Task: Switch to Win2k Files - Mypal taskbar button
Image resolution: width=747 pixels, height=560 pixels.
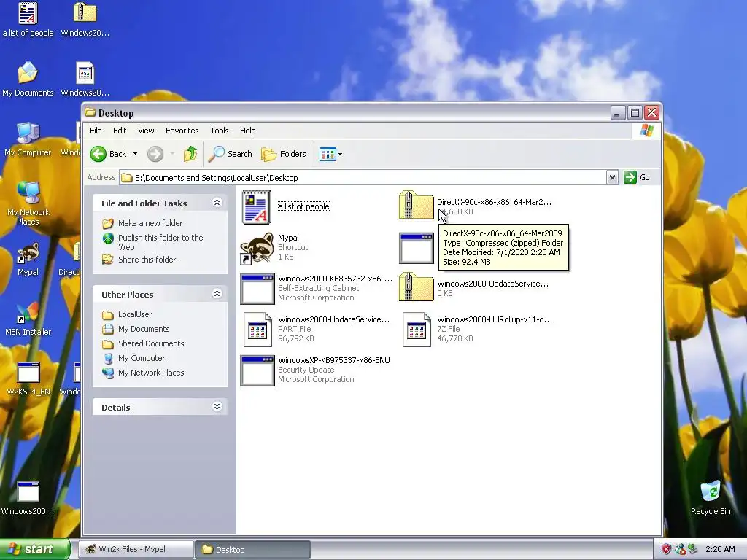Action: (136, 550)
